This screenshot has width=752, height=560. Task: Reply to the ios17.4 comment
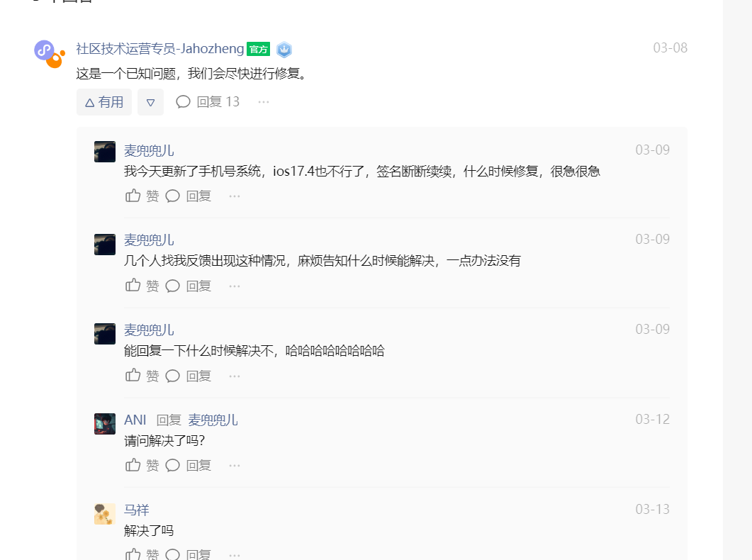(x=189, y=196)
